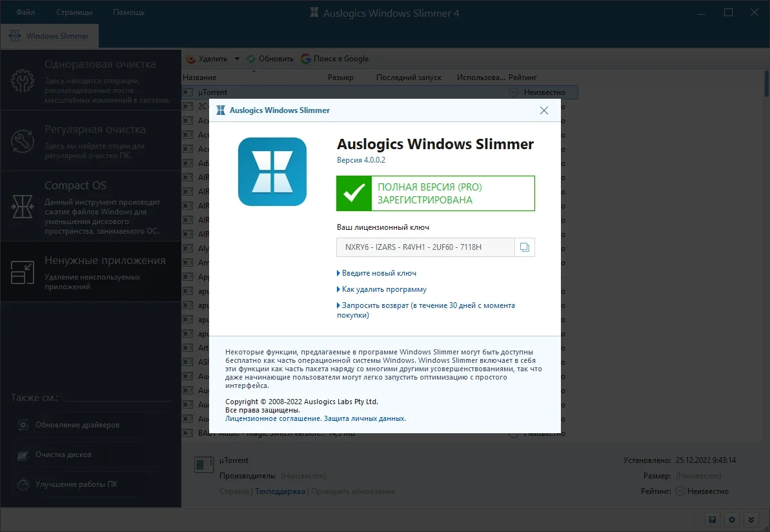Open the Страницы menu

[x=74, y=12]
